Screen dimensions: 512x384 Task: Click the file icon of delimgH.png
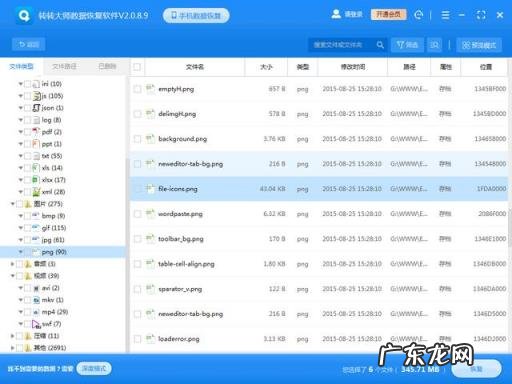[150, 114]
